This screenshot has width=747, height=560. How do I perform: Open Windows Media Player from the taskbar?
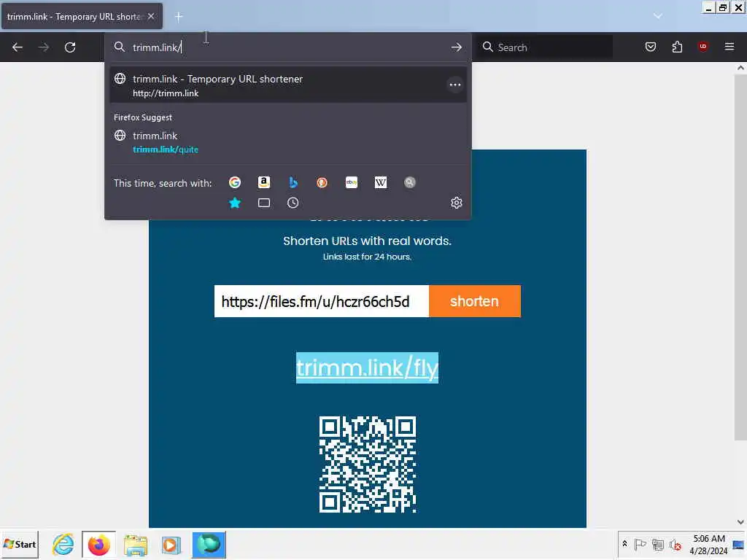pyautogui.click(x=171, y=544)
